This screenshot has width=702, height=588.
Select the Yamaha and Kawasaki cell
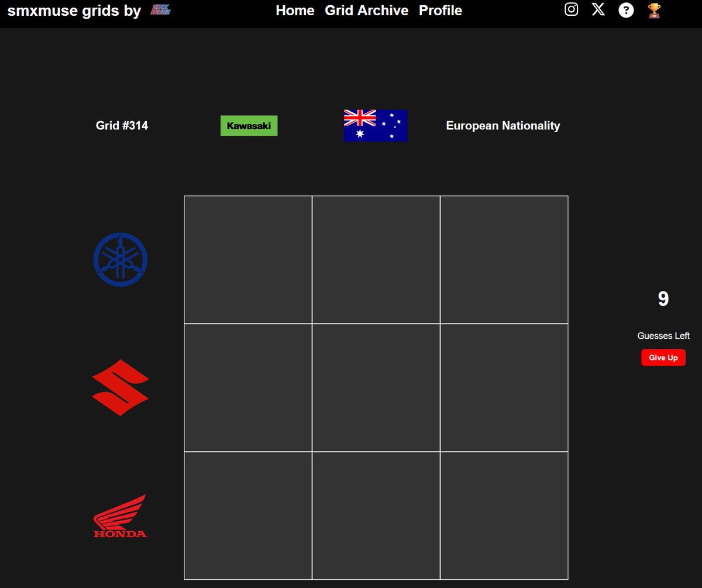(x=248, y=260)
